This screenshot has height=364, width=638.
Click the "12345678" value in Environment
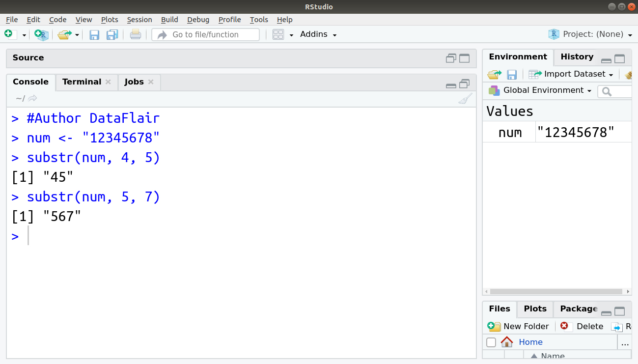click(576, 132)
